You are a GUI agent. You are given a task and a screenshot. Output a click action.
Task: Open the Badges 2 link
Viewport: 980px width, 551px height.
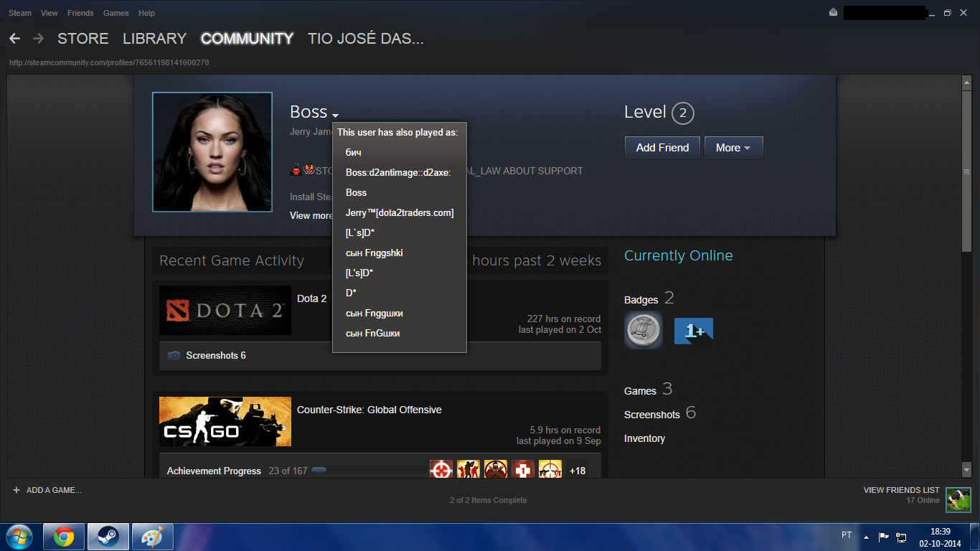pyautogui.click(x=649, y=298)
